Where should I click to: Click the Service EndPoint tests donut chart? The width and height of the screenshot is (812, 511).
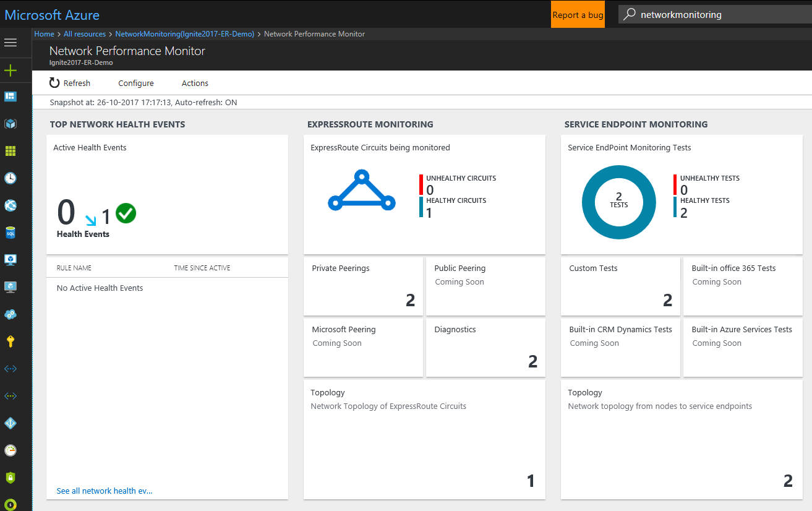pos(618,202)
